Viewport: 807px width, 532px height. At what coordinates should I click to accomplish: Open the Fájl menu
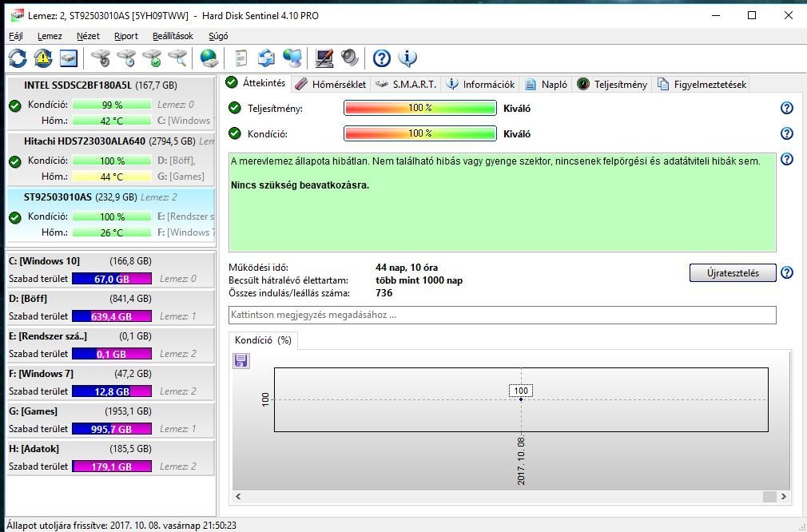pyautogui.click(x=16, y=36)
